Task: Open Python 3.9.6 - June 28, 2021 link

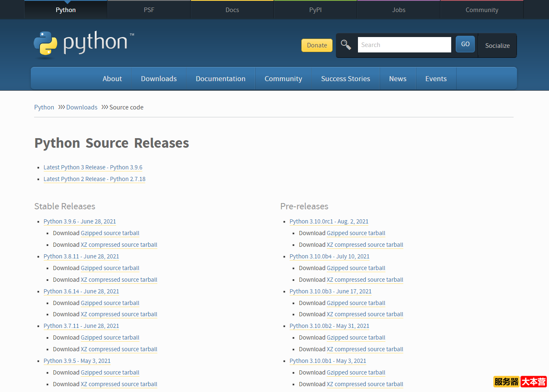Action: click(x=80, y=221)
